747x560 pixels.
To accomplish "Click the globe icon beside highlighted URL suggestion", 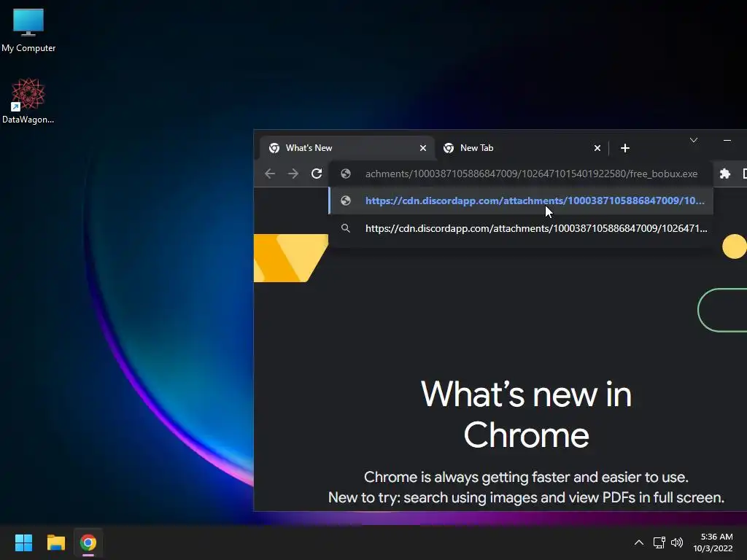I will click(x=346, y=201).
